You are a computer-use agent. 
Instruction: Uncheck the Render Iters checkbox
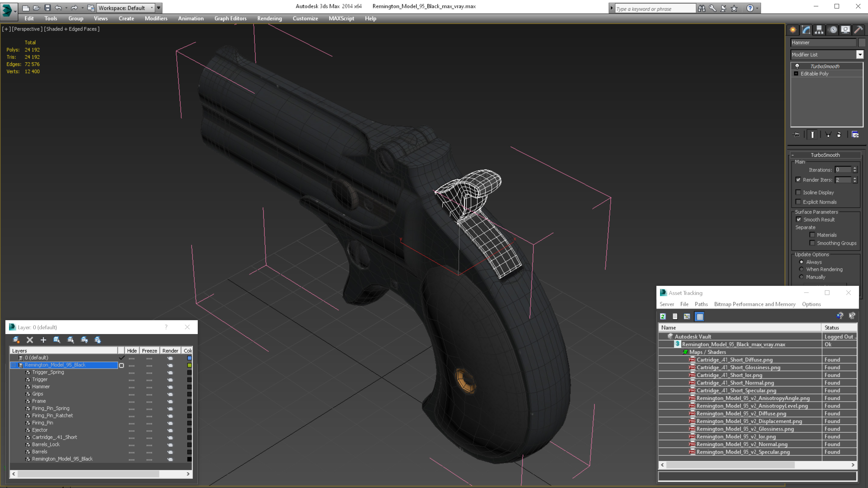pyautogui.click(x=798, y=180)
